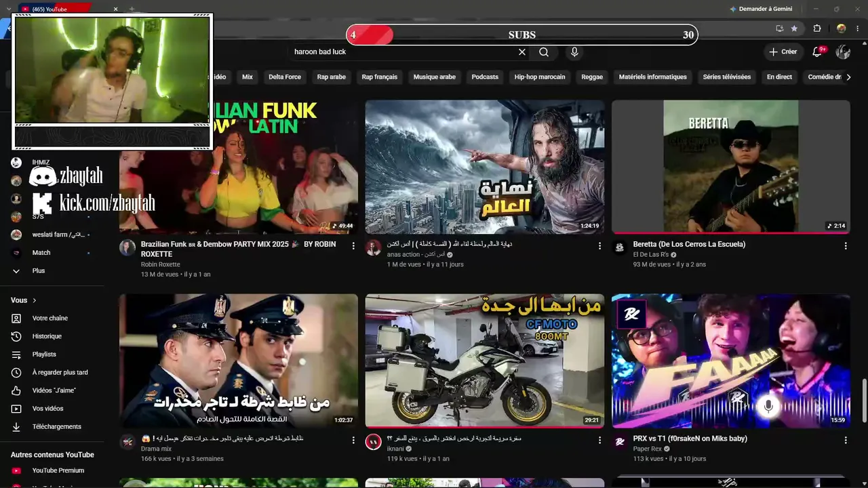
Task: Play the PRX vs T1 thumbnail
Action: 731,361
